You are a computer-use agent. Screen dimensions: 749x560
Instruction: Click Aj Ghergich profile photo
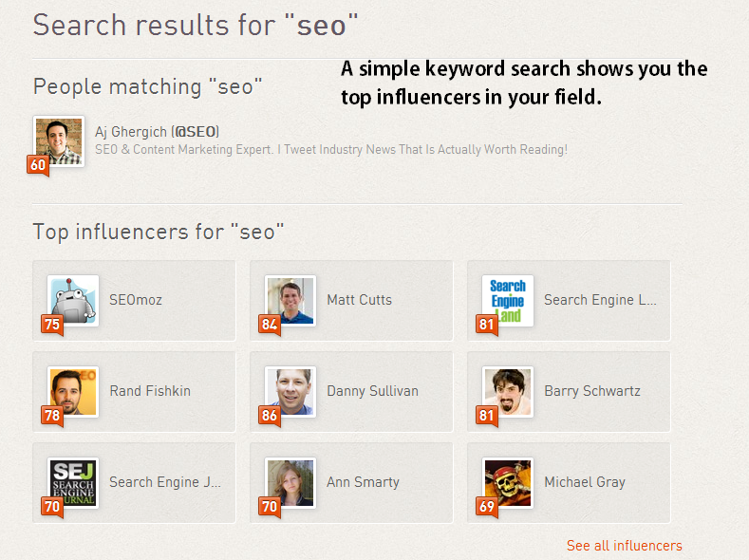coord(59,140)
